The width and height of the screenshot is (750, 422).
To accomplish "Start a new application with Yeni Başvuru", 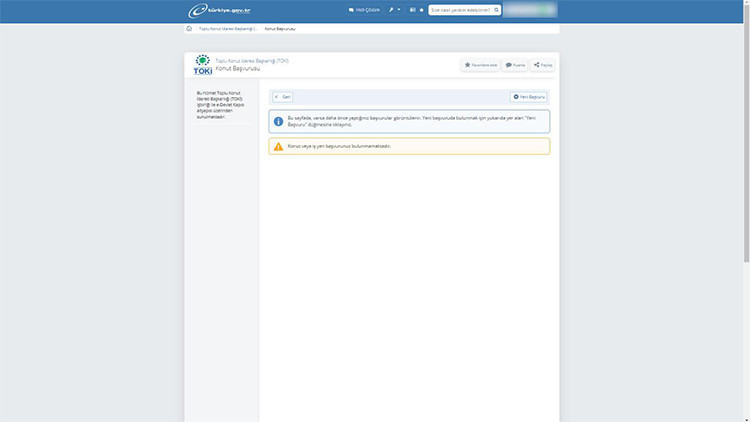I will (529, 97).
